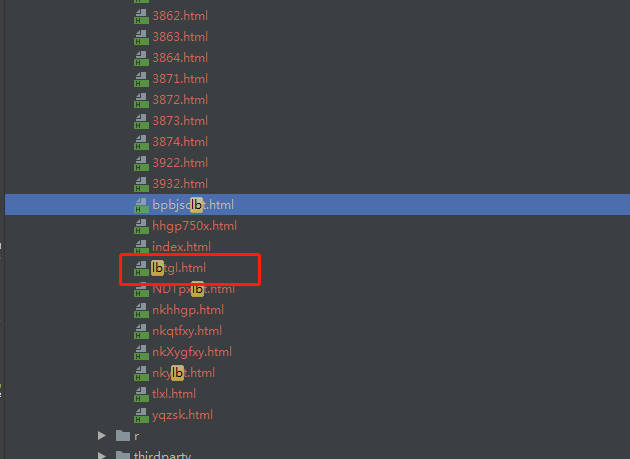Screen dimensions: 630x459
Task: Select lbtgl.html file name
Action: pyautogui.click(x=179, y=268)
